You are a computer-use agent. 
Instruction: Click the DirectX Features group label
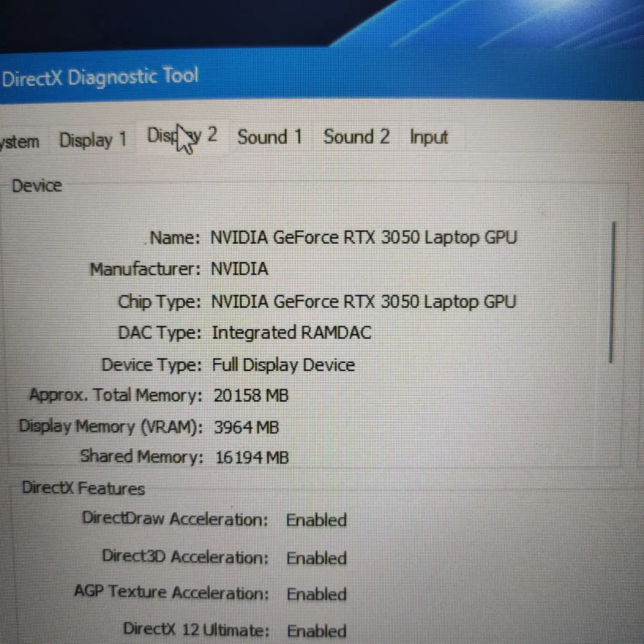coord(83,488)
